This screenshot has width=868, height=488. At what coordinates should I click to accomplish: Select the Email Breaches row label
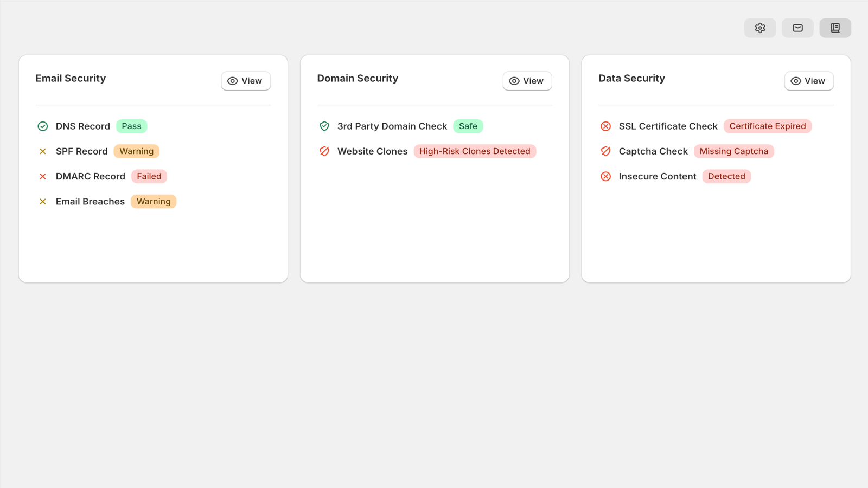point(90,202)
